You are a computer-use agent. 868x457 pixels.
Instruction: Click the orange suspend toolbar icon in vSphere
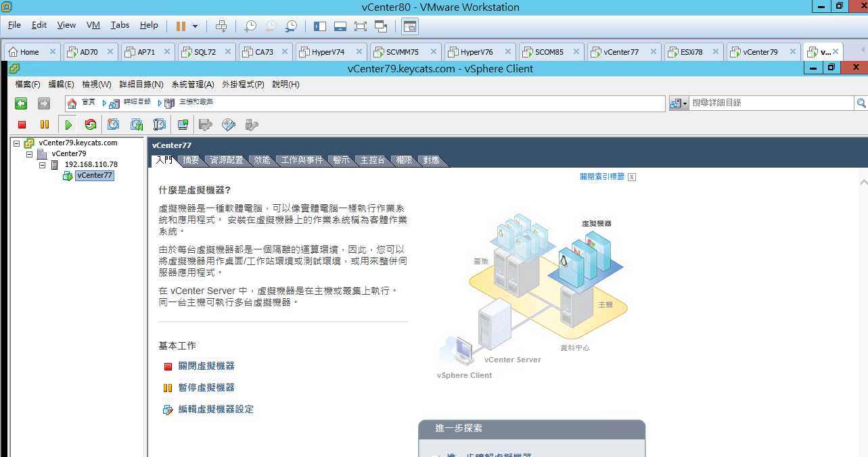pos(45,124)
